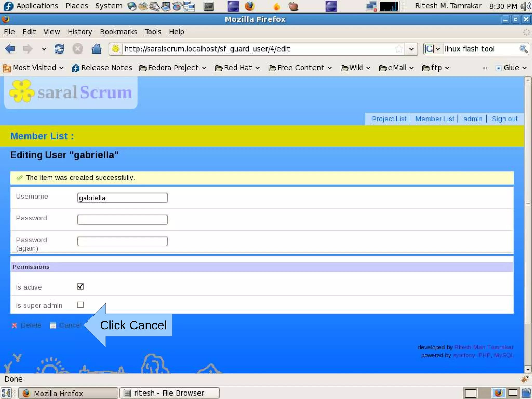Click the Sign out link
Image resolution: width=532 pixels, height=399 pixels.
click(504, 119)
